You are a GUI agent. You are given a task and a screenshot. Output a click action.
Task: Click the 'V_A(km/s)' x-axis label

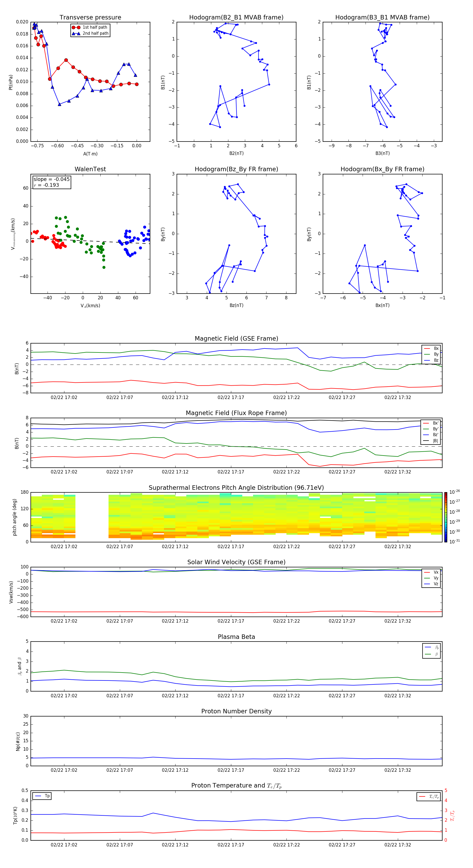(x=90, y=306)
